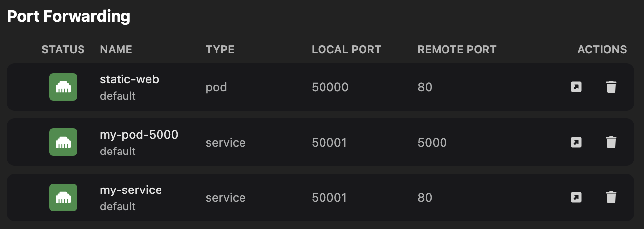644x229 pixels.
Task: Select the my-service name
Action: (131, 190)
